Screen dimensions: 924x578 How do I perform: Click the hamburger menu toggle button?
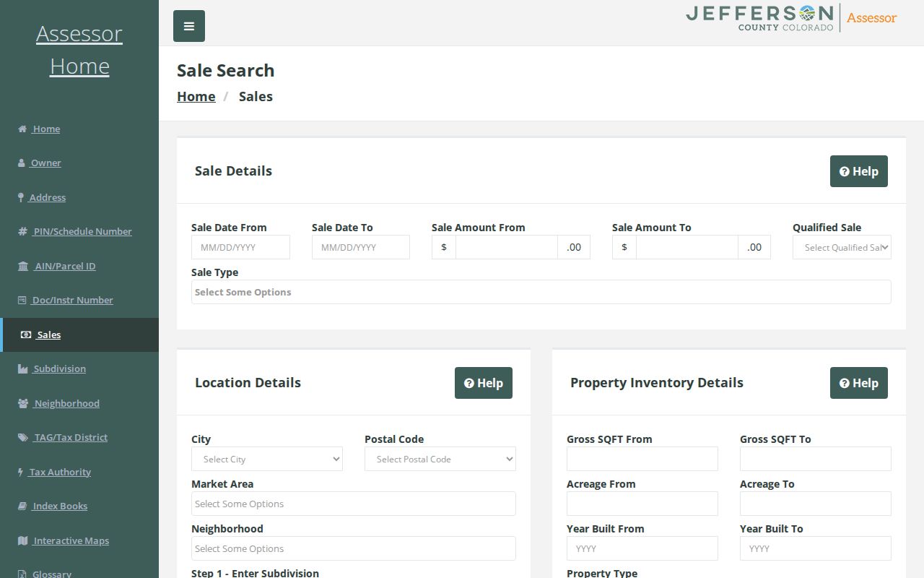[x=189, y=26]
